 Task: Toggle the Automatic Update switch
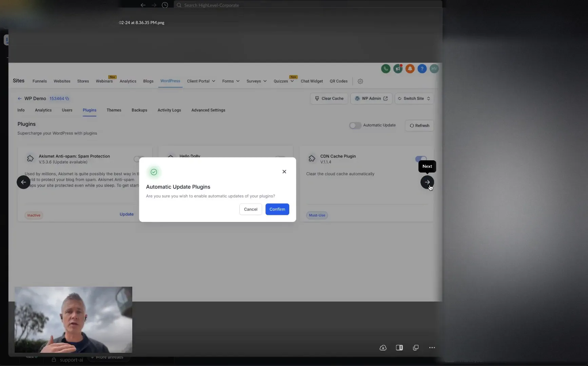(355, 125)
